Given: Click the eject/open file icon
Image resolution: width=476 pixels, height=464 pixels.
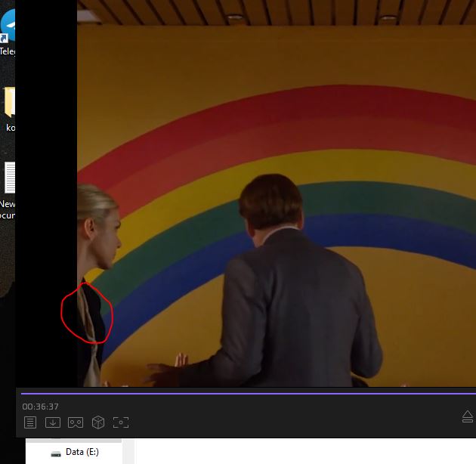Looking at the screenshot, I should [x=467, y=417].
